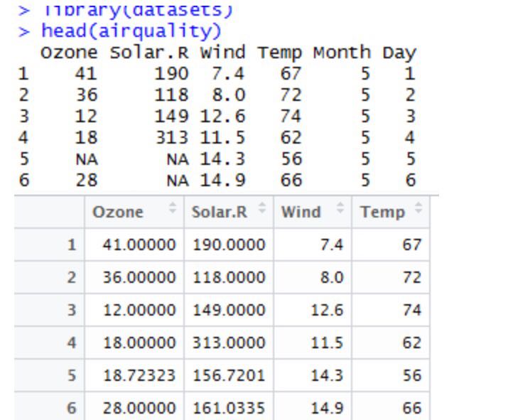
Task: Select row number 6 in the data grid
Action: (x=70, y=409)
